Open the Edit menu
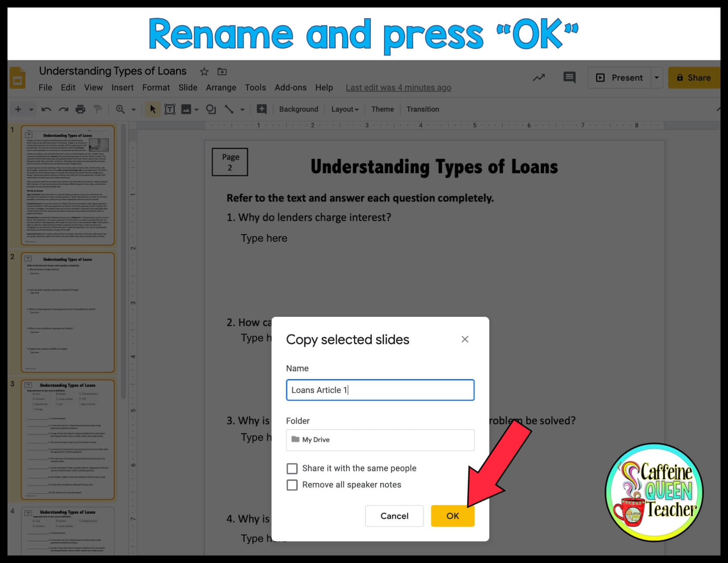This screenshot has height=563, width=728. 68,88
